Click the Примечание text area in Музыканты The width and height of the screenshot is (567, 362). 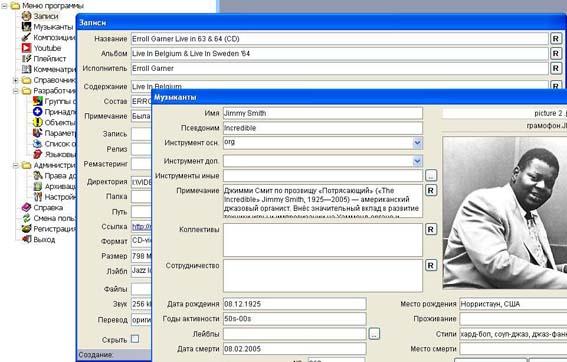tap(323, 201)
